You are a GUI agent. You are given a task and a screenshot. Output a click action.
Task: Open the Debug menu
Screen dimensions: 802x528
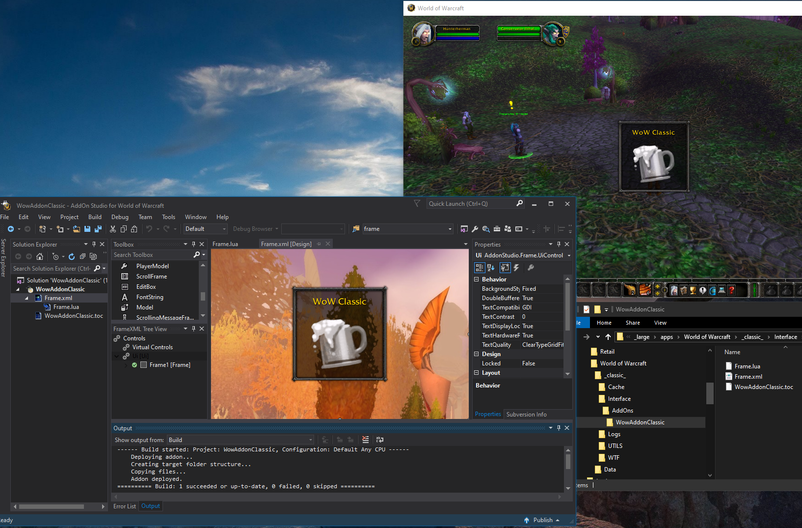(120, 217)
